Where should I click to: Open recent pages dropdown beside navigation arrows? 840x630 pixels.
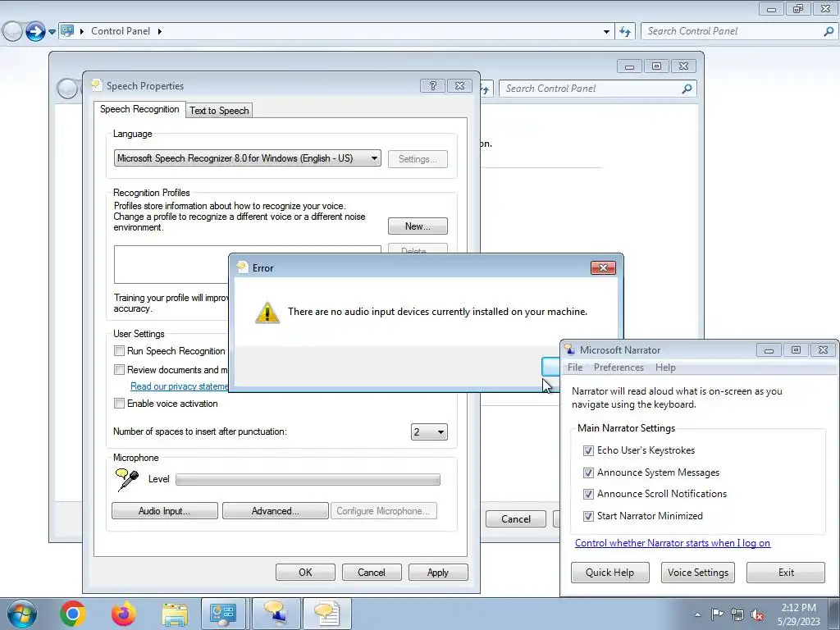point(52,32)
